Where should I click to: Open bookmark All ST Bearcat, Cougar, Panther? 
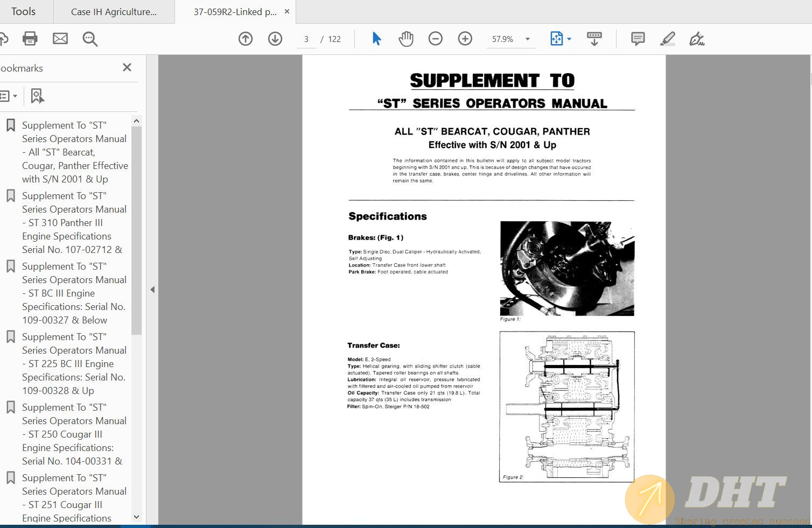tap(75, 152)
